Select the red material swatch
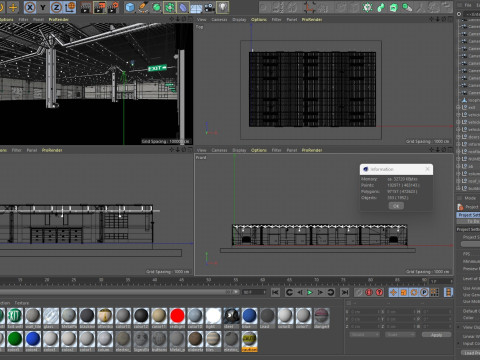Screen dimensions: 480x360 (x=177, y=316)
